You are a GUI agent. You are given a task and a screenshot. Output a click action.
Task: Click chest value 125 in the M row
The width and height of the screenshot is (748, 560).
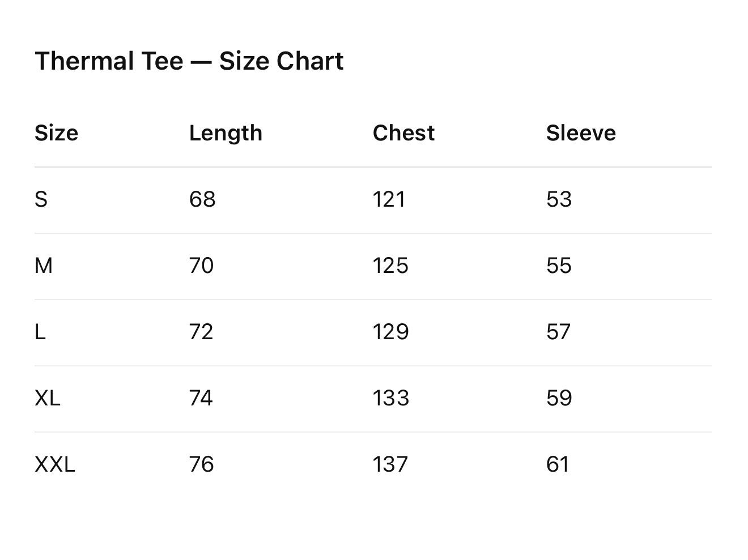[x=390, y=266]
